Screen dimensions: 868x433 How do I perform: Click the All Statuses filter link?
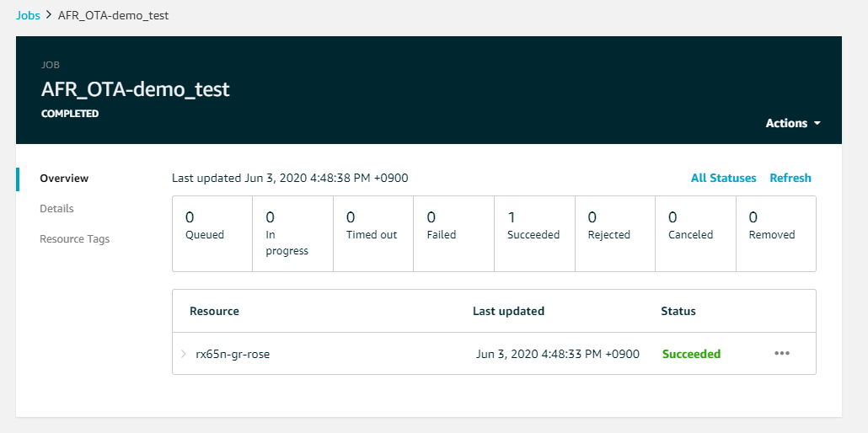pyautogui.click(x=723, y=178)
